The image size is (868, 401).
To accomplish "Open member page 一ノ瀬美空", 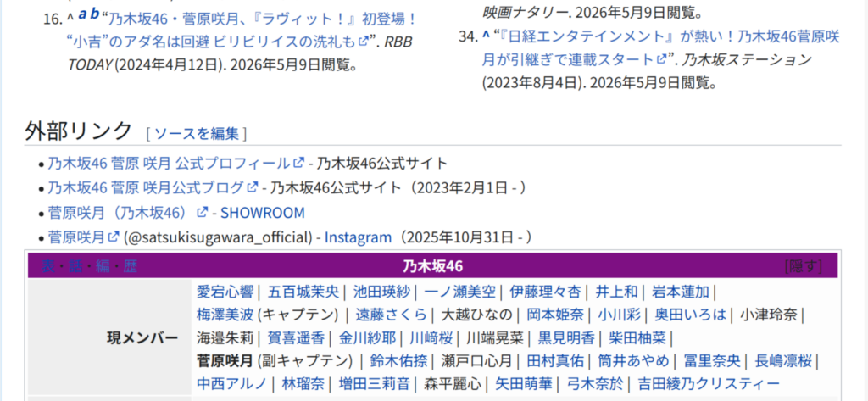I will pyautogui.click(x=459, y=292).
